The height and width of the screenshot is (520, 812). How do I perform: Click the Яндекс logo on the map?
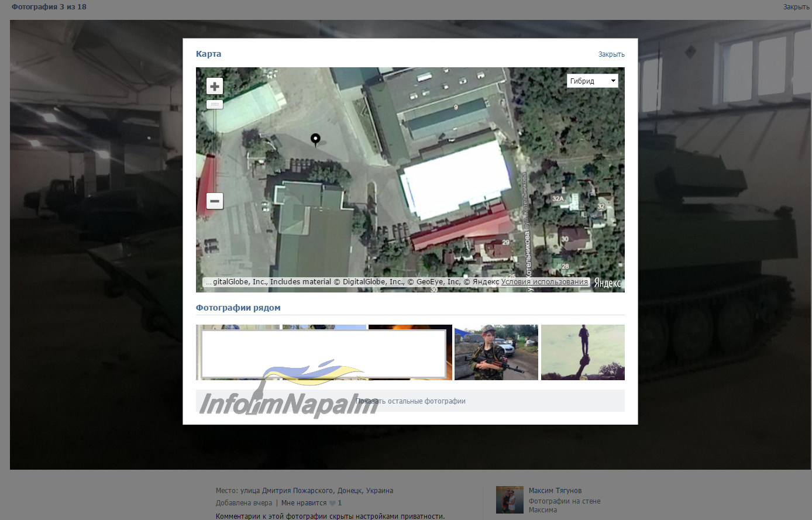[607, 283]
